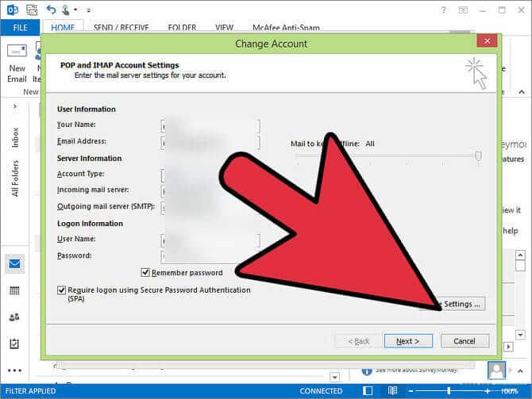Toggle the Remember password checkbox
The width and height of the screenshot is (532, 399).
(x=145, y=272)
